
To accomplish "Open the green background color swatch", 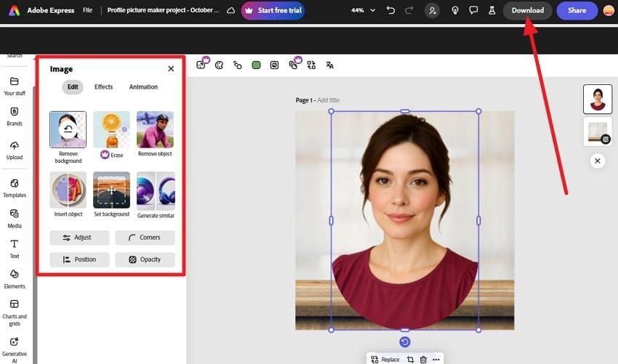I will click(256, 65).
